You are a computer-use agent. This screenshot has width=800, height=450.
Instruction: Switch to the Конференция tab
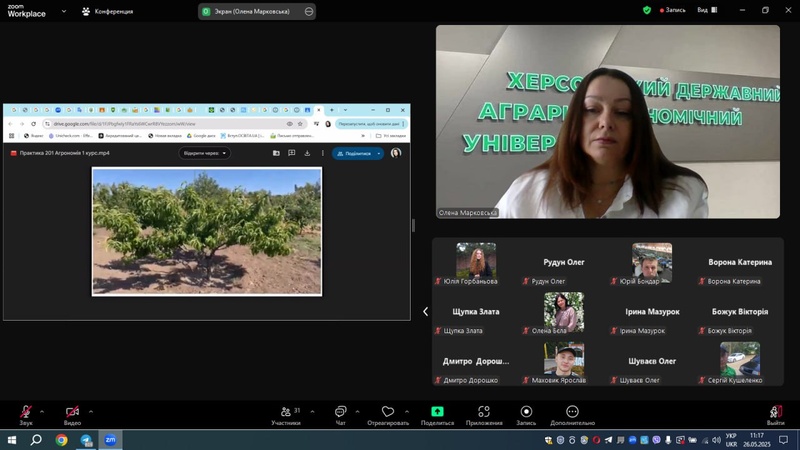[x=107, y=12]
